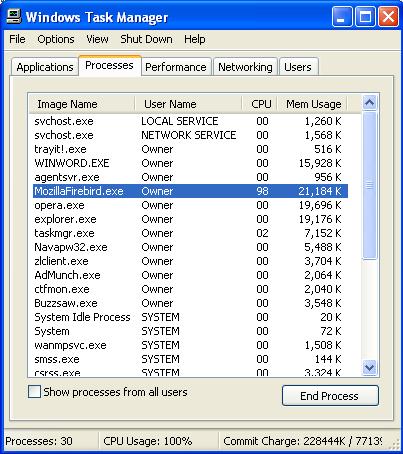The image size is (403, 454).
Task: Click the scrollbar down arrow
Action: click(370, 367)
